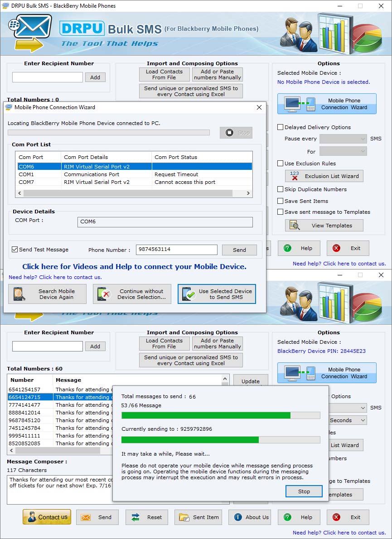Click the Reset arrows icon

click(137, 517)
